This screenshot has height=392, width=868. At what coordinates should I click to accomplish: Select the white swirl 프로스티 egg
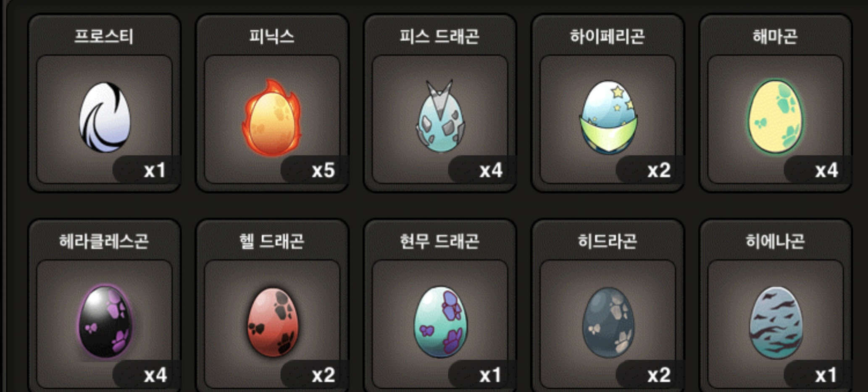tap(105, 117)
